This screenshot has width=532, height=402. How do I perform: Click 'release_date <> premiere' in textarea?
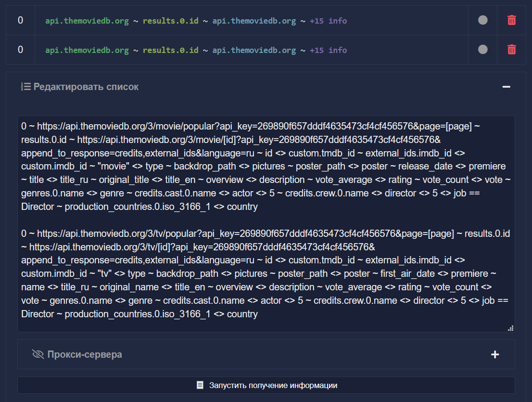(452, 167)
